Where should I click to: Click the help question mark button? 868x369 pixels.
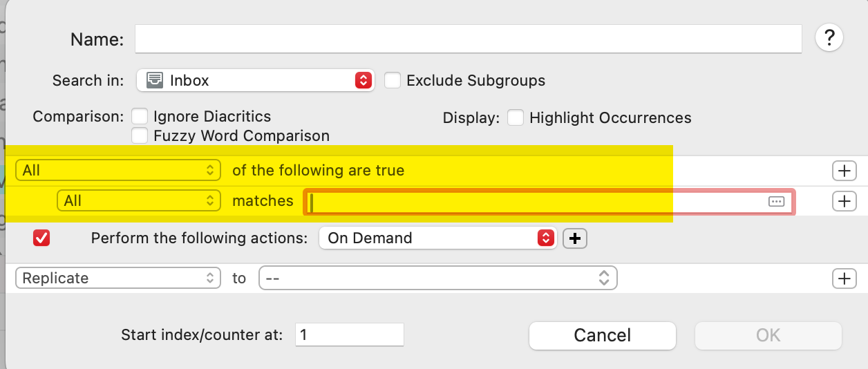point(829,38)
